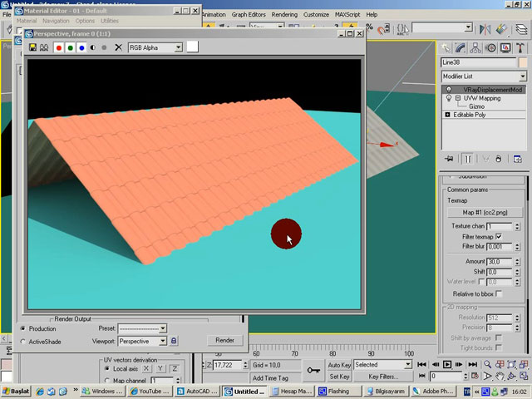This screenshot has height=399, width=532.
Task: Click the Configure Modifier Sets icon
Action: tap(521, 158)
